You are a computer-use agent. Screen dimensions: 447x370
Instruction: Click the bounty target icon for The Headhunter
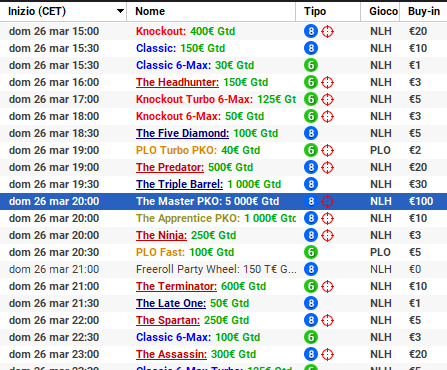click(327, 82)
